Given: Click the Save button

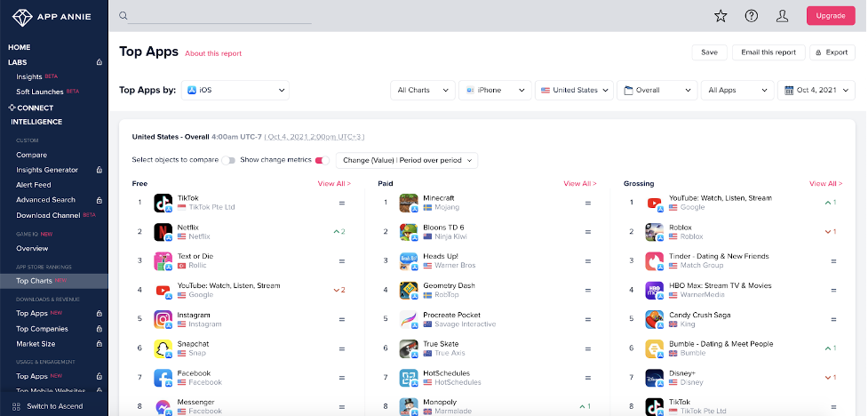Looking at the screenshot, I should (x=709, y=52).
